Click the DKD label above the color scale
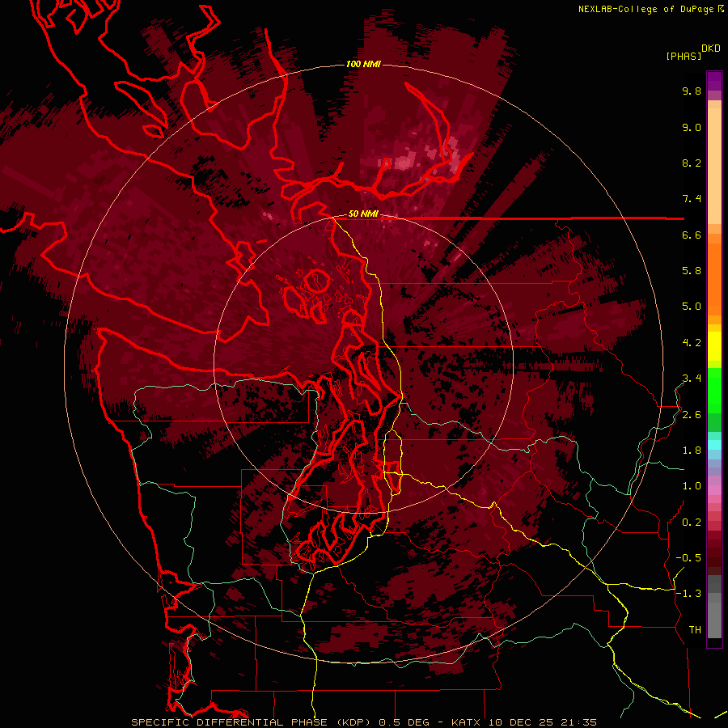The height and width of the screenshot is (728, 728). (x=711, y=49)
